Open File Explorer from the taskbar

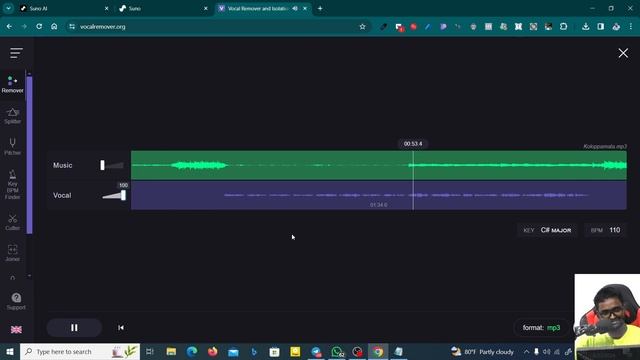coord(171,351)
